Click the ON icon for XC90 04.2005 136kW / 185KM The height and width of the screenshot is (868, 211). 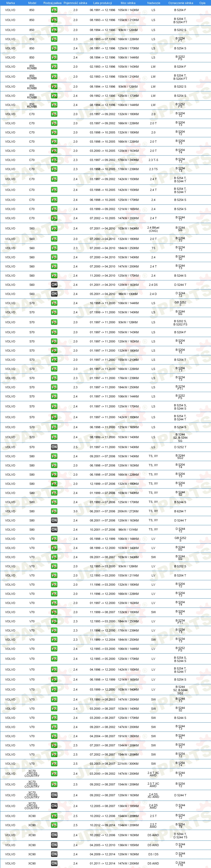click(x=54, y=845)
